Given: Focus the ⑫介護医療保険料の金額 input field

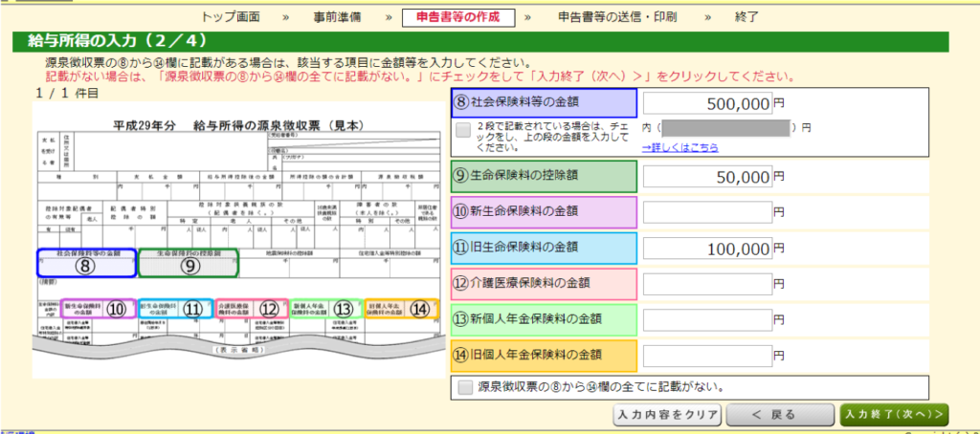Looking at the screenshot, I should click(x=707, y=284).
